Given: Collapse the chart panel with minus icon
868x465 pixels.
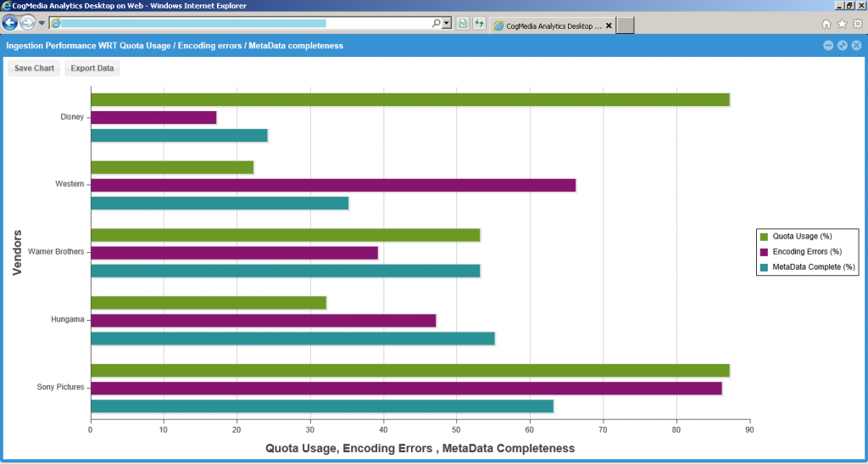Looking at the screenshot, I should click(828, 46).
